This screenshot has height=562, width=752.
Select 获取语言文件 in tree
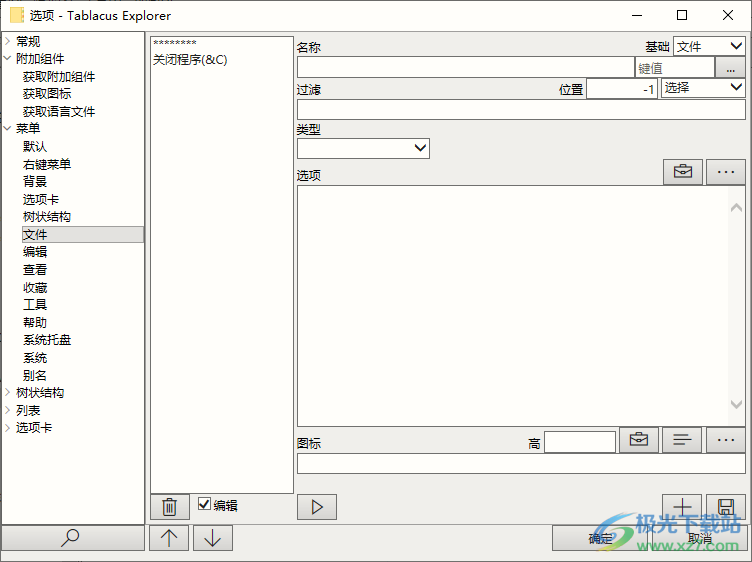pos(59,112)
